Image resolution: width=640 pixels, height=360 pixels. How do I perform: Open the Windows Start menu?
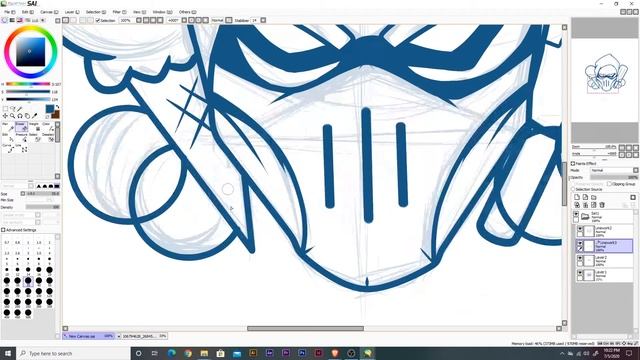click(x=7, y=353)
